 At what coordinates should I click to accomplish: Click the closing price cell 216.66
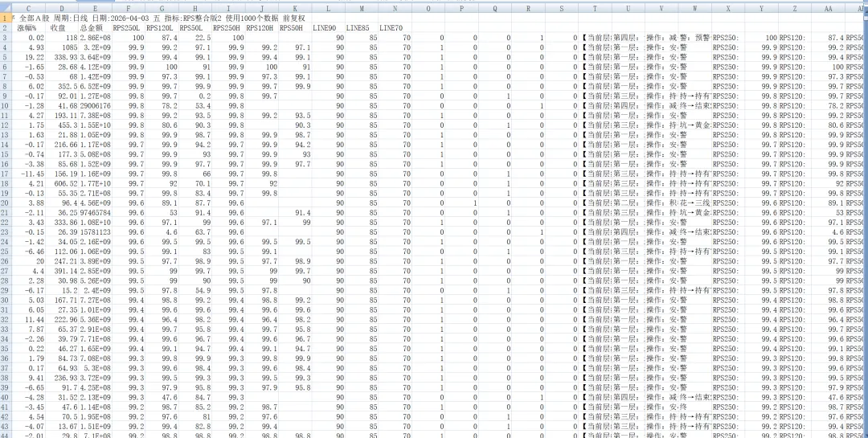coord(61,145)
